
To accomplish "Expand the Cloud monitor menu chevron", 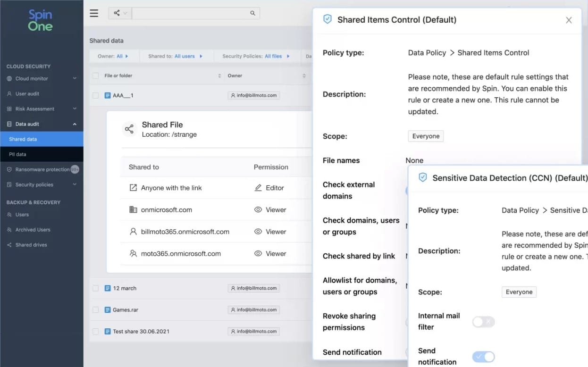I will click(x=75, y=78).
